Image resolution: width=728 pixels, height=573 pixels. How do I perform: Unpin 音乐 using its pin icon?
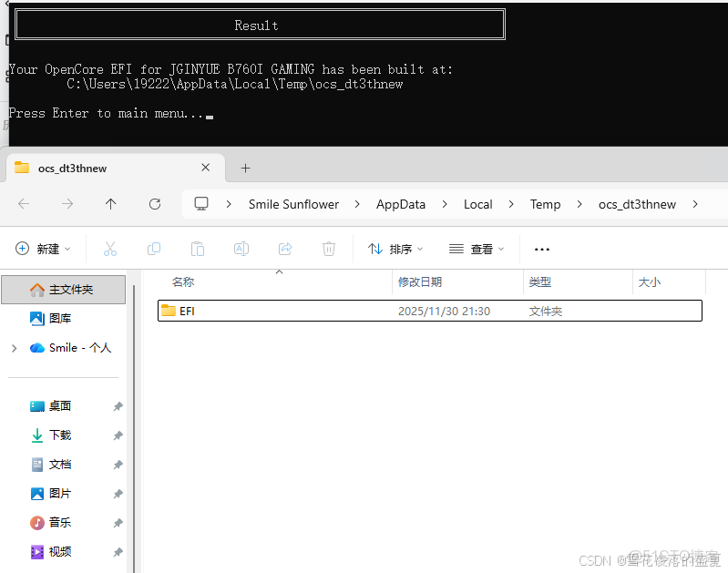(x=118, y=523)
